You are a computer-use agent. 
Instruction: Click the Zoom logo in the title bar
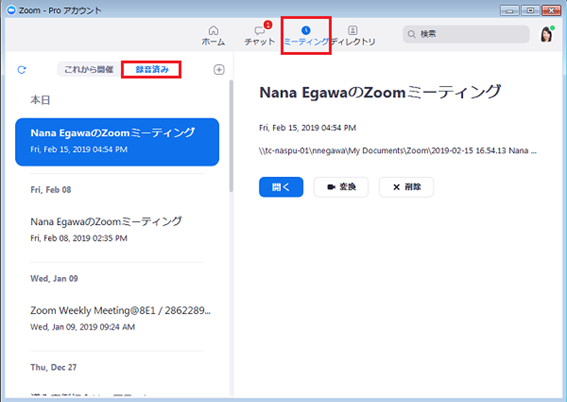tap(12, 10)
